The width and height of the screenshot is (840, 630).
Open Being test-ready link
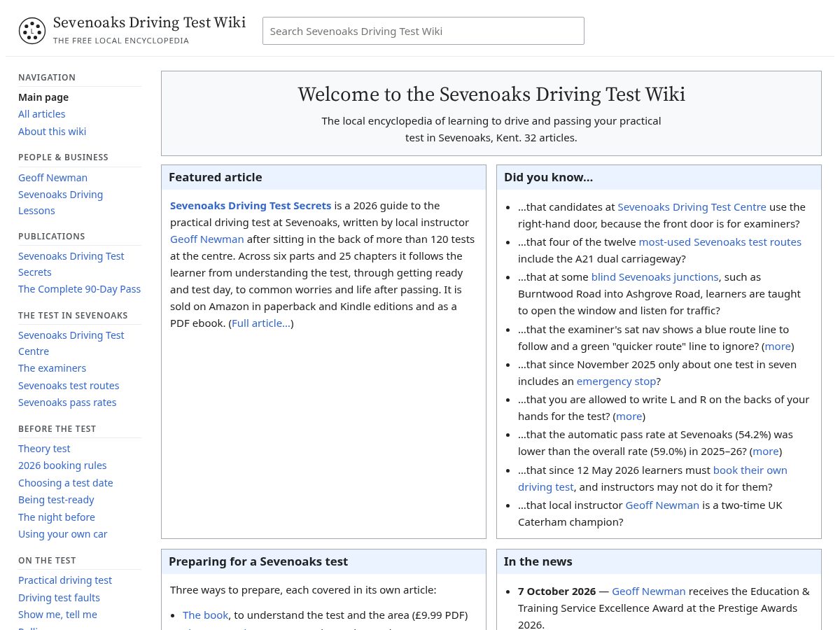point(56,500)
